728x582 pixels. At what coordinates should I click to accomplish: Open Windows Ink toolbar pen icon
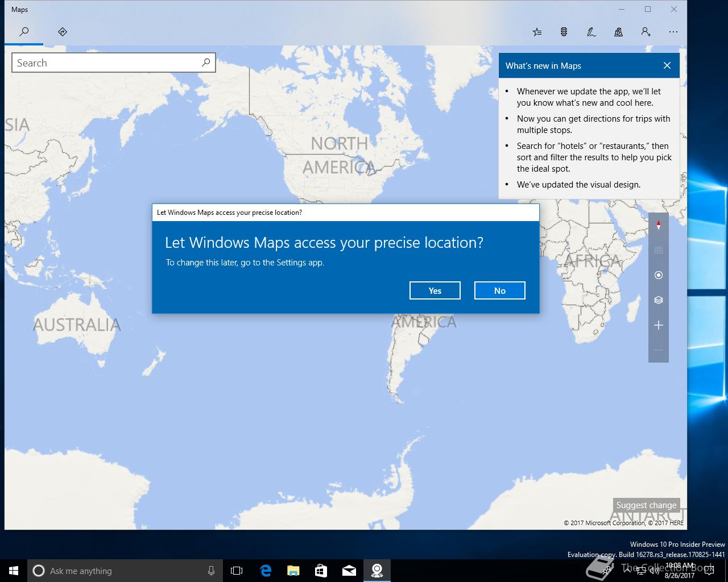(591, 32)
